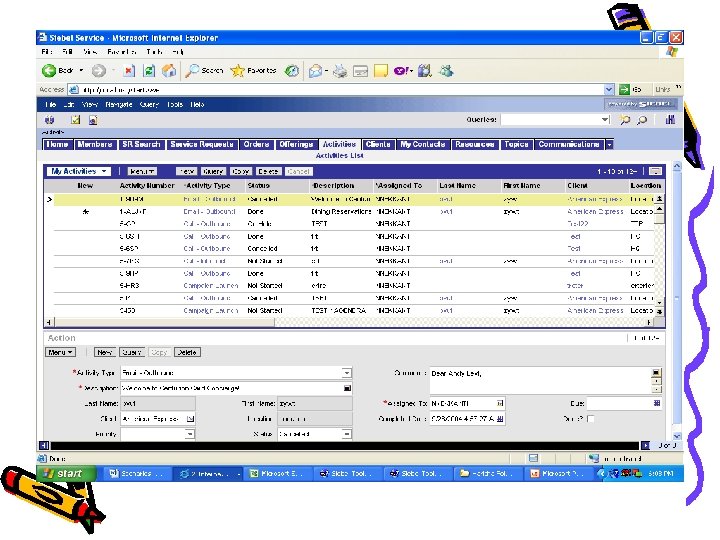The width and height of the screenshot is (720, 540).
Task: Click the execute query magnifier icon
Action: coord(642,120)
